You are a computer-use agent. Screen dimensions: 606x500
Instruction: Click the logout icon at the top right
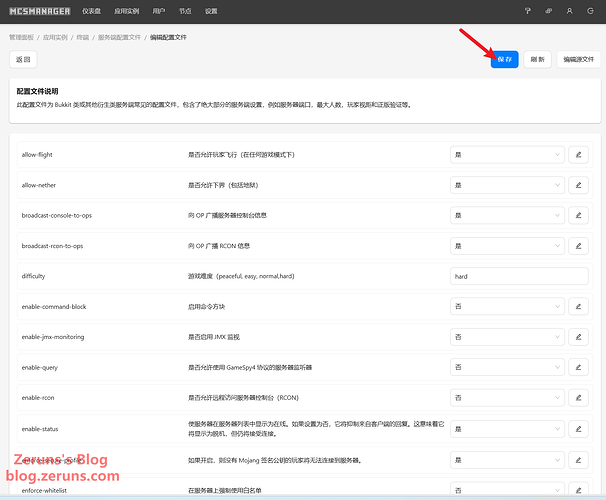(x=590, y=11)
